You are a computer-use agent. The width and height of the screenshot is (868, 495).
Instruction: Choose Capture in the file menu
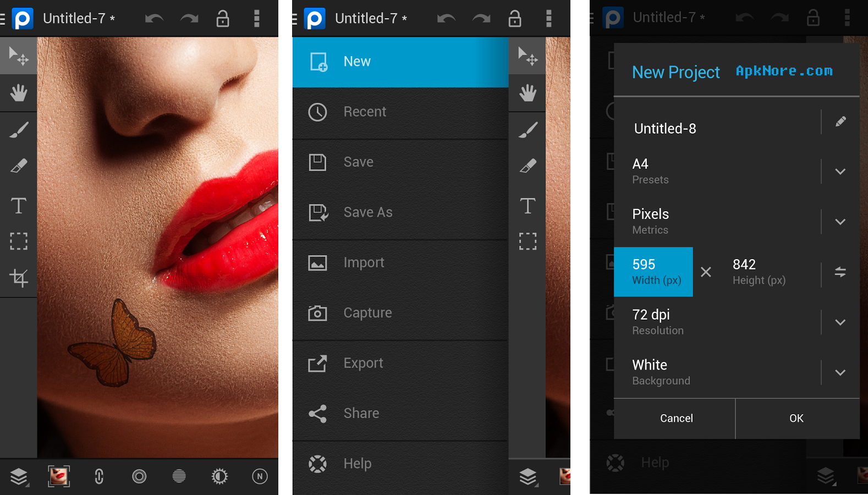(x=400, y=313)
